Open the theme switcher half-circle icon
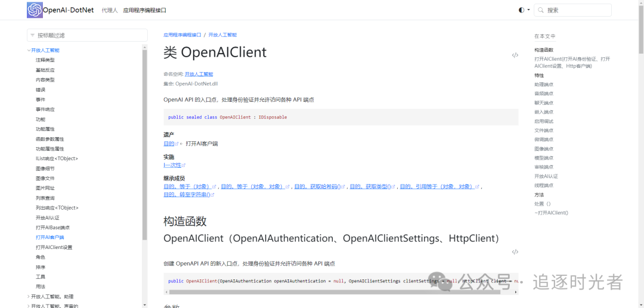Image resolution: width=644 pixels, height=308 pixels. pyautogui.click(x=521, y=10)
